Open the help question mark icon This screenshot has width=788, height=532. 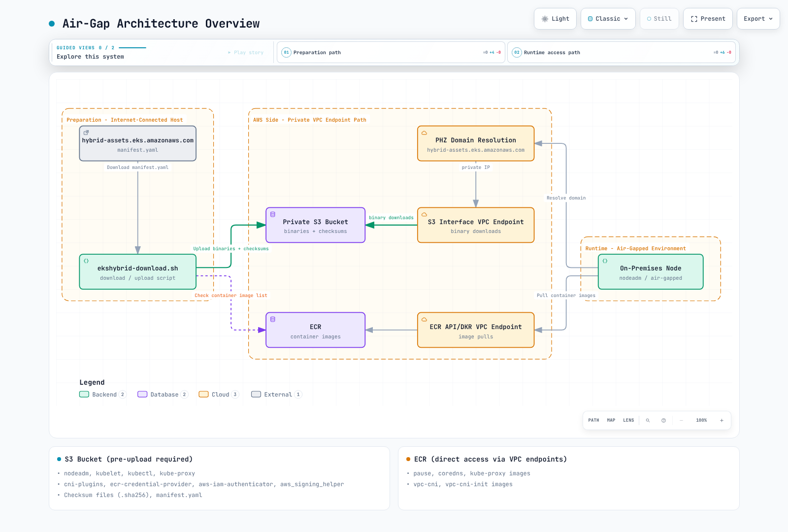point(663,420)
